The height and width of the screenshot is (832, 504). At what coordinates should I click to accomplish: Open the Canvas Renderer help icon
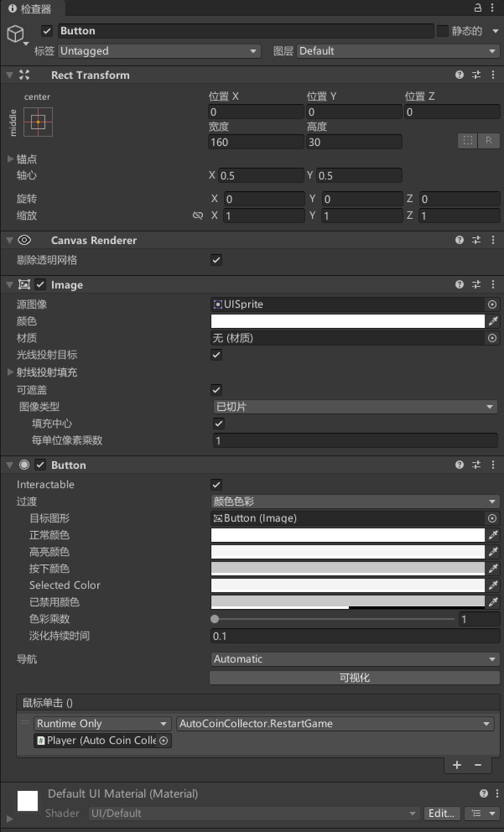pyautogui.click(x=460, y=240)
